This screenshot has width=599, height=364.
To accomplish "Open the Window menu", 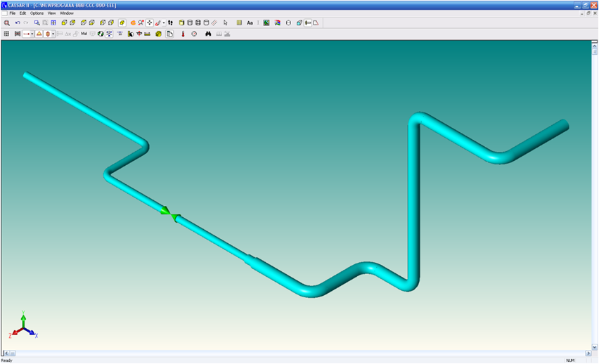I will (67, 13).
